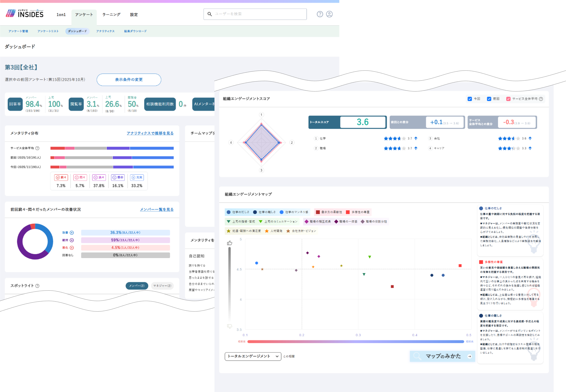Switch to the アナリティクス sub-tab
The width and height of the screenshot is (566, 392).
click(105, 31)
